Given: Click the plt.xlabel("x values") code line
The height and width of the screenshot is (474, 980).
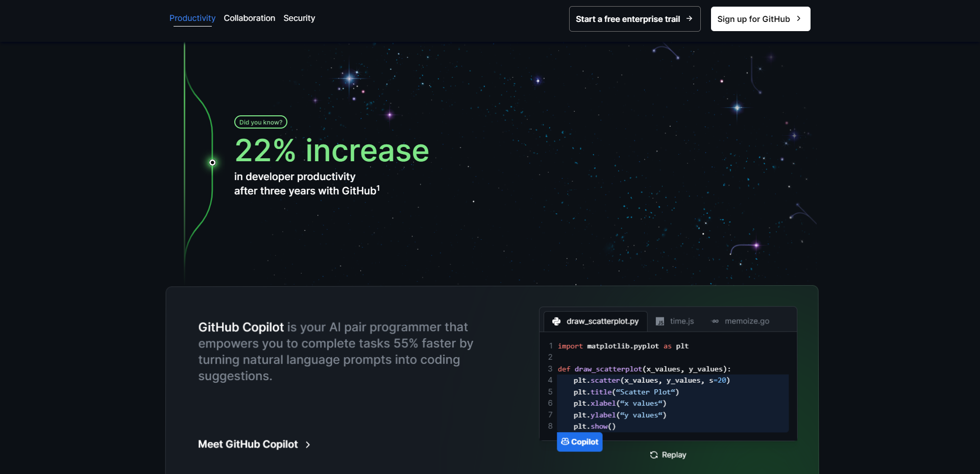Looking at the screenshot, I should pos(620,403).
